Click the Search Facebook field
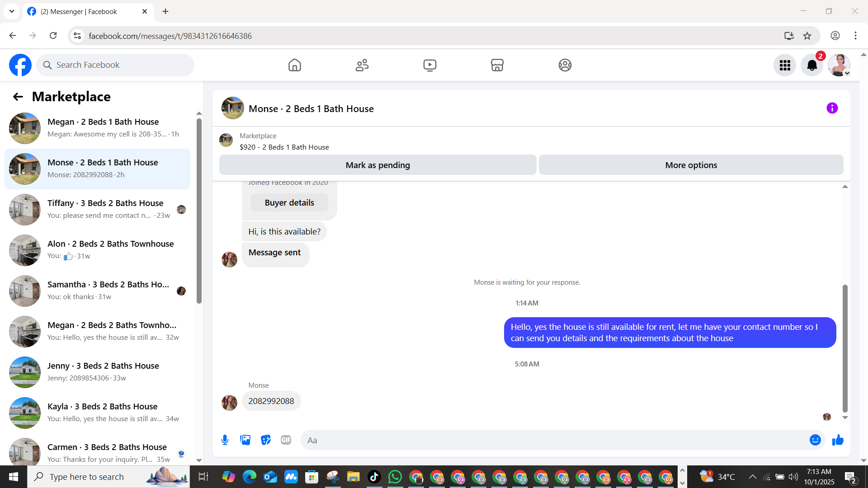Screen dimensions: 868x488 click(x=115, y=65)
